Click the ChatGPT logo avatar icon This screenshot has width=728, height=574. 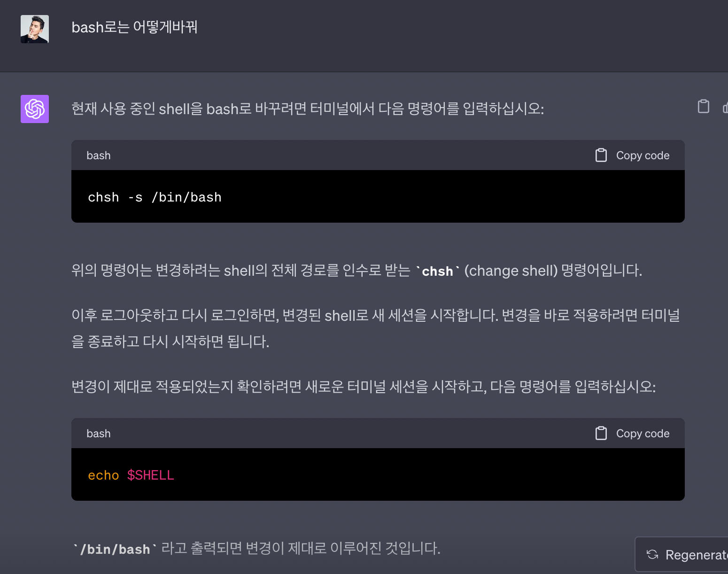pos(35,109)
